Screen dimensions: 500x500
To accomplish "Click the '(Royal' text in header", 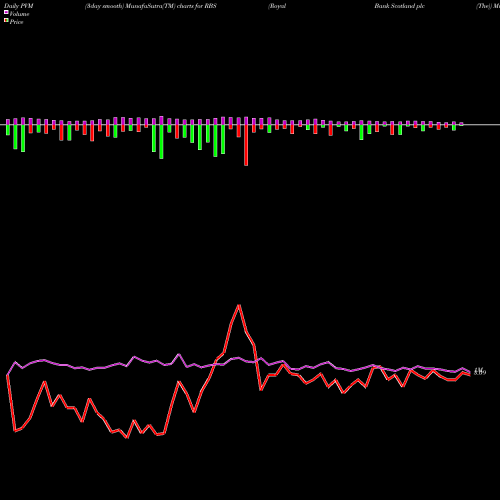I will click(x=277, y=6).
